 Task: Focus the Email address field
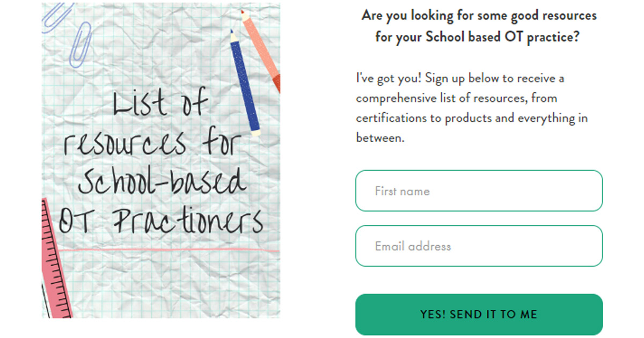pyautogui.click(x=479, y=246)
